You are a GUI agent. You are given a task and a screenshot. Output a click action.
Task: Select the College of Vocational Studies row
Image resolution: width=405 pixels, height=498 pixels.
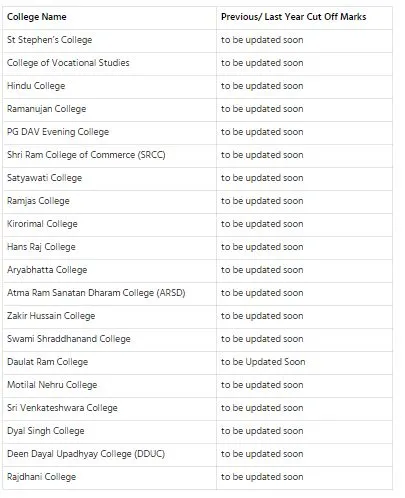pos(198,63)
